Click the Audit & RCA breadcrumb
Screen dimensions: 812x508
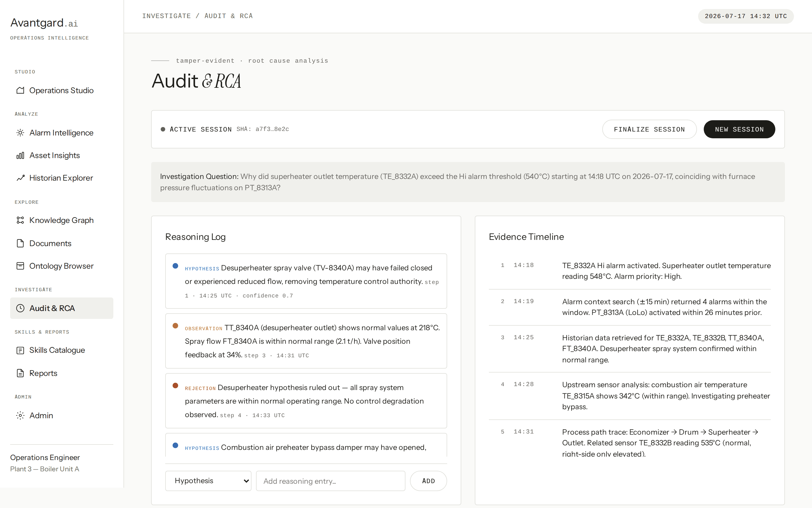pyautogui.click(x=228, y=16)
